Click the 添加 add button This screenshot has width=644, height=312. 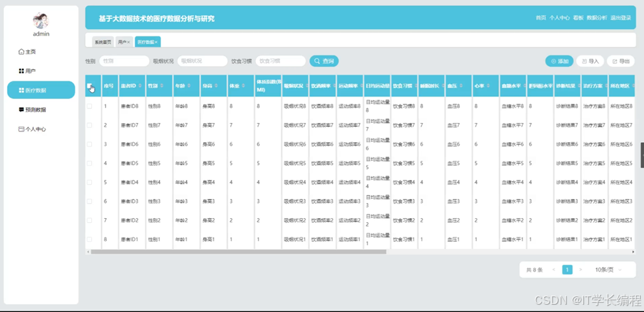559,61
